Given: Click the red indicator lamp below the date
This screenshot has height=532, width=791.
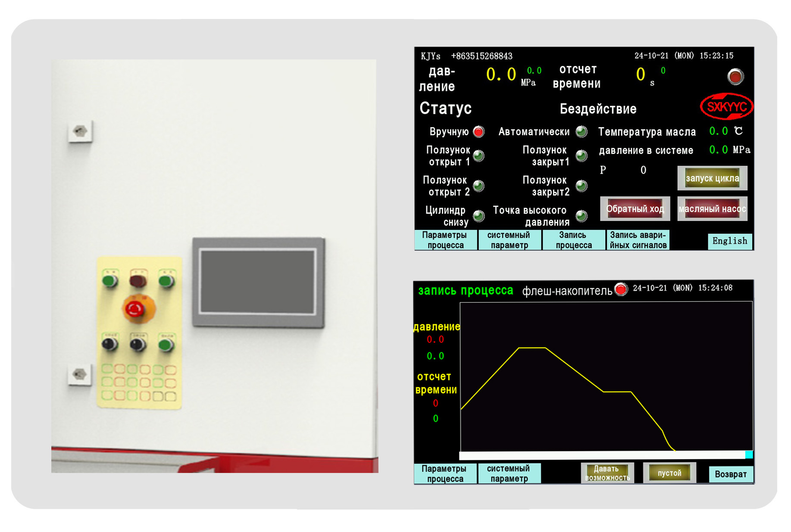Looking at the screenshot, I should pyautogui.click(x=735, y=77).
